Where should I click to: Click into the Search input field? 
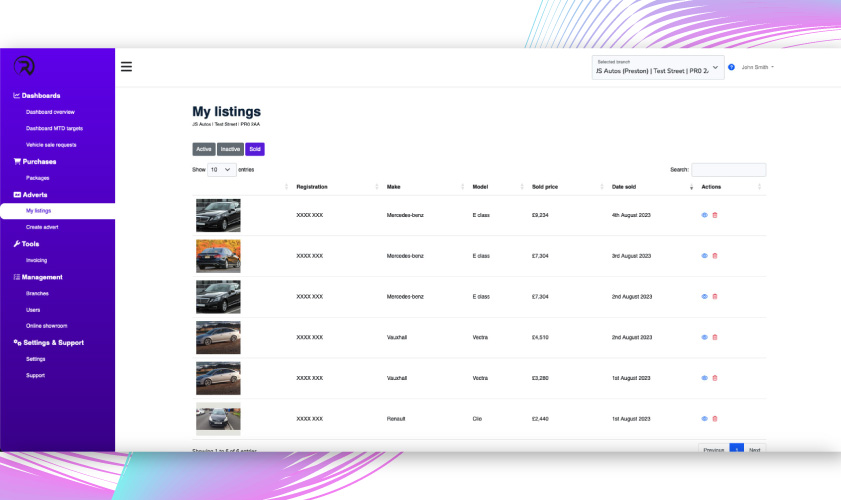728,170
